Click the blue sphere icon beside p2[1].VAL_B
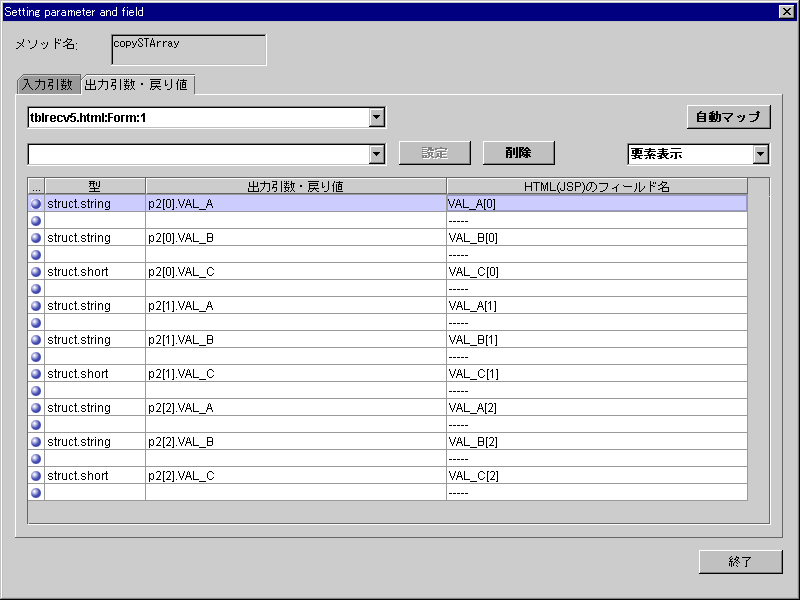The width and height of the screenshot is (800, 600). 36,340
